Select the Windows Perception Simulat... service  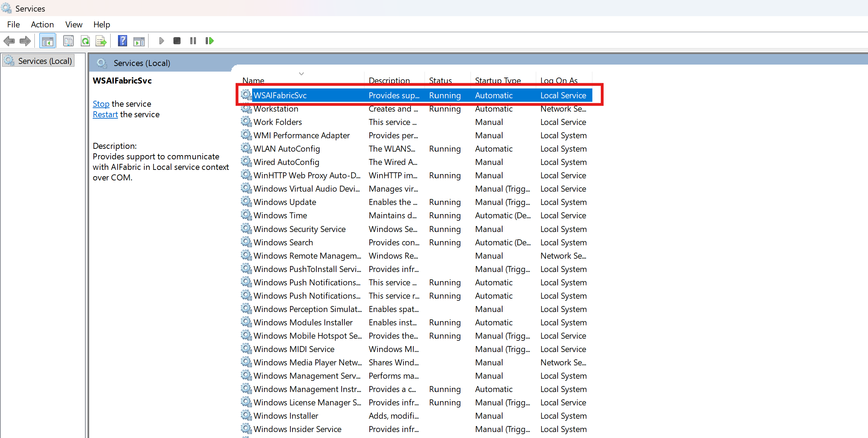coord(308,309)
